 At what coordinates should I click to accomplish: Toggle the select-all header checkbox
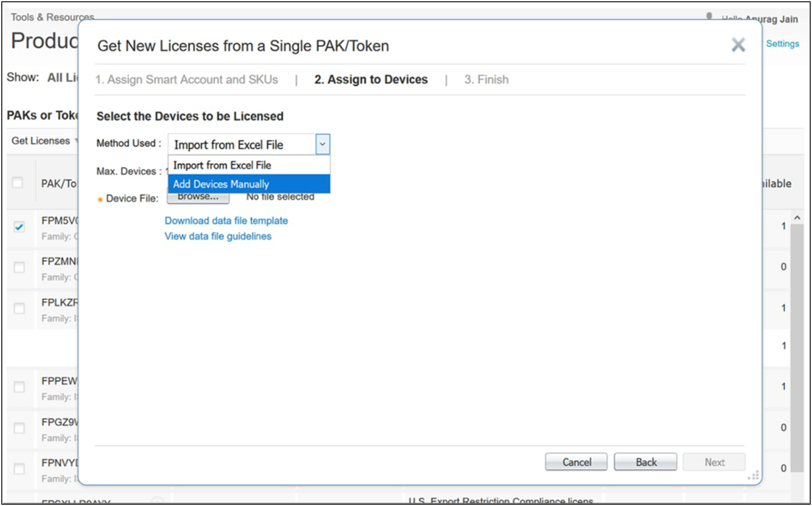coord(18,183)
